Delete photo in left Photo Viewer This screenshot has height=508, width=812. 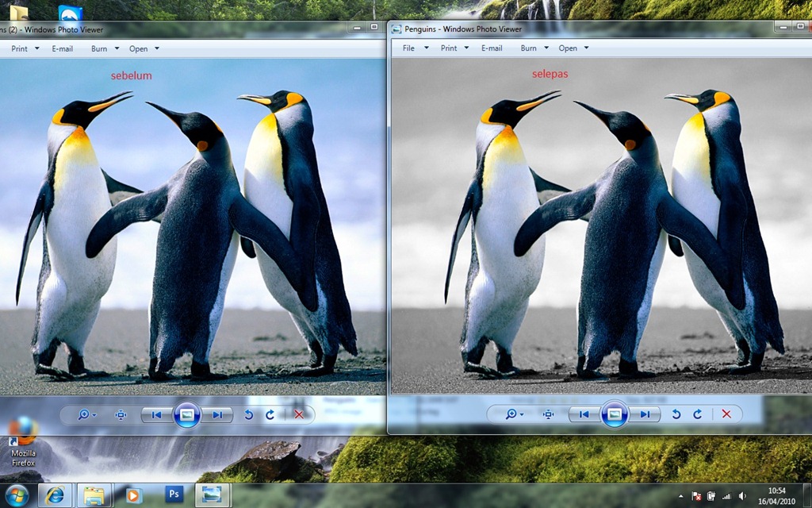(x=299, y=414)
